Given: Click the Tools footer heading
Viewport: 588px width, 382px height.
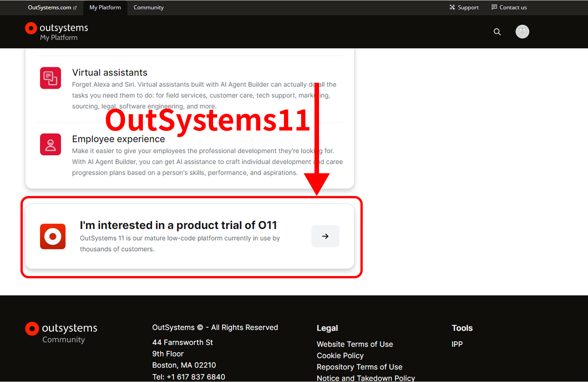Looking at the screenshot, I should click(462, 328).
